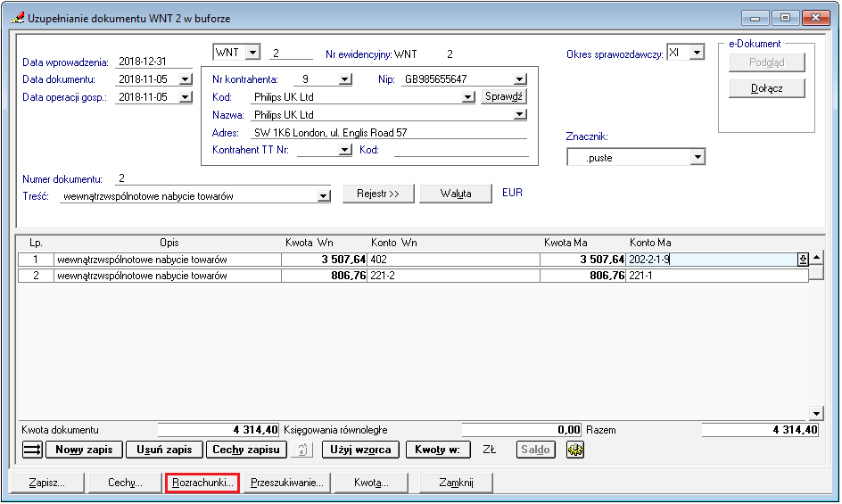Viewport: 842px width, 504px height.
Task: Expand the Treść description dropdown
Action: [x=323, y=196]
